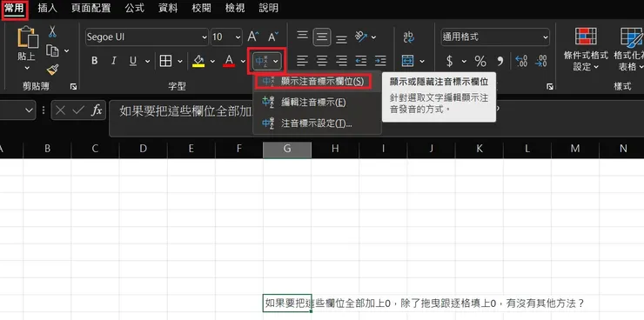Click the Format Painter brush icon
Screen dimensions: 644x320
[x=52, y=70]
